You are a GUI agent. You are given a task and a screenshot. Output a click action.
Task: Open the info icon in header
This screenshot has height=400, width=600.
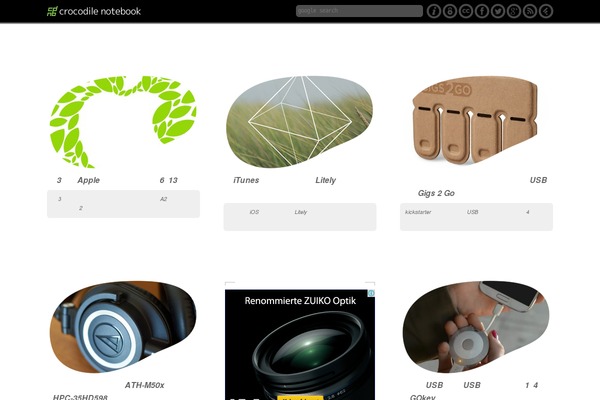pos(434,11)
